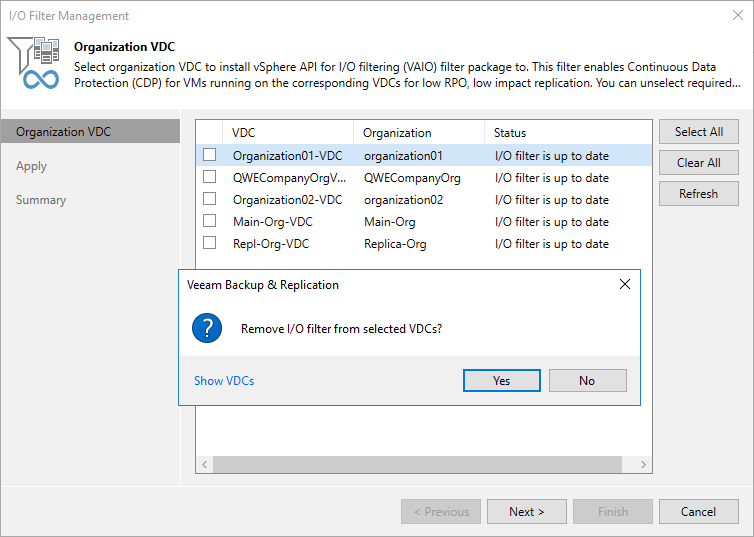Click the I/O filter wizard header icon
The height and width of the screenshot is (537, 754).
pyautogui.click(x=34, y=63)
